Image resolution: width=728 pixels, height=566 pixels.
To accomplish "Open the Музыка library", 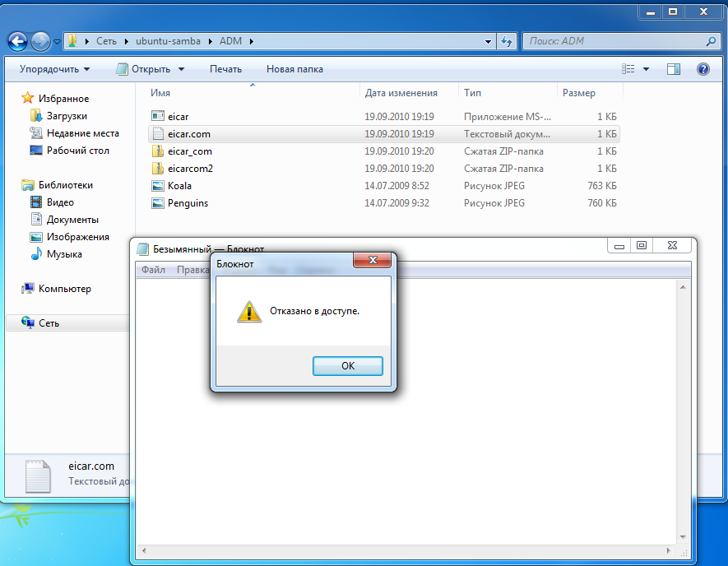I will tap(64, 254).
